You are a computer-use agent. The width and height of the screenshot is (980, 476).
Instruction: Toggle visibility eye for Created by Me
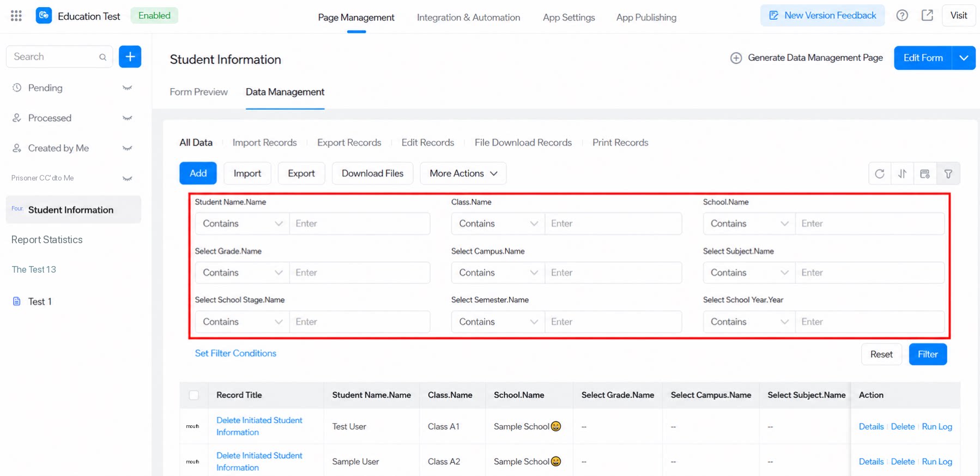tap(128, 148)
